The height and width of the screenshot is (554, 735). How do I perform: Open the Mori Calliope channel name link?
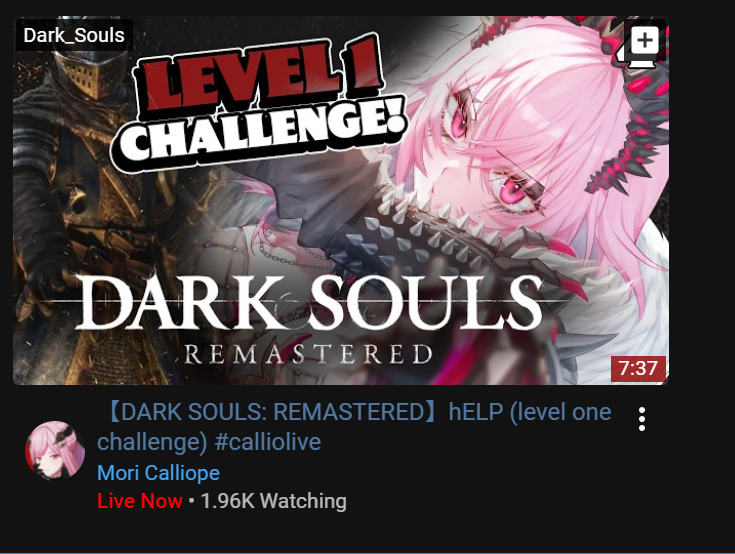[158, 472]
